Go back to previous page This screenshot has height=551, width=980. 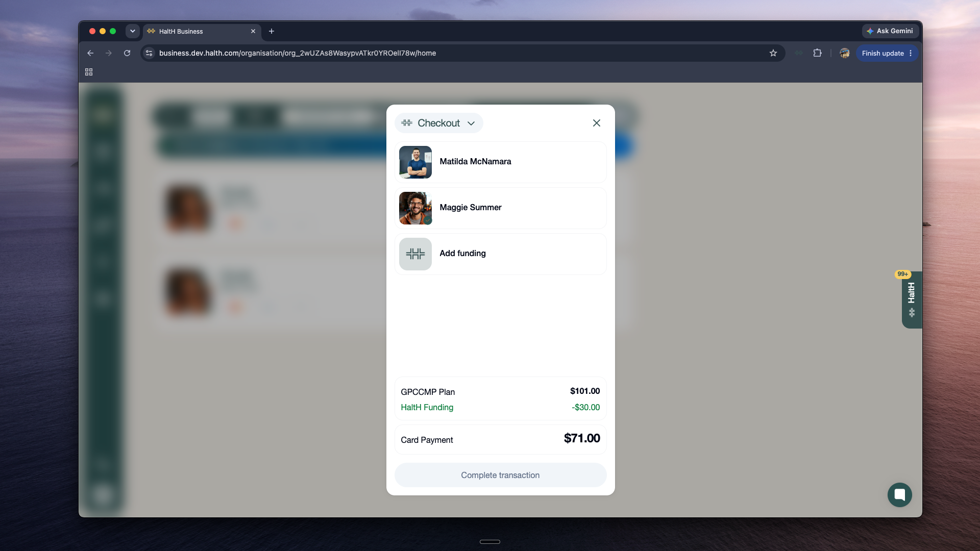tap(90, 53)
